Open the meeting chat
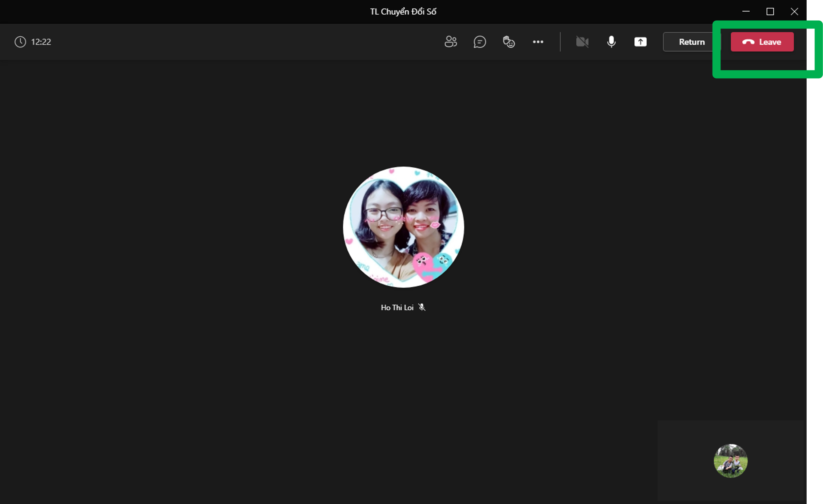This screenshot has width=823, height=504. (x=480, y=42)
